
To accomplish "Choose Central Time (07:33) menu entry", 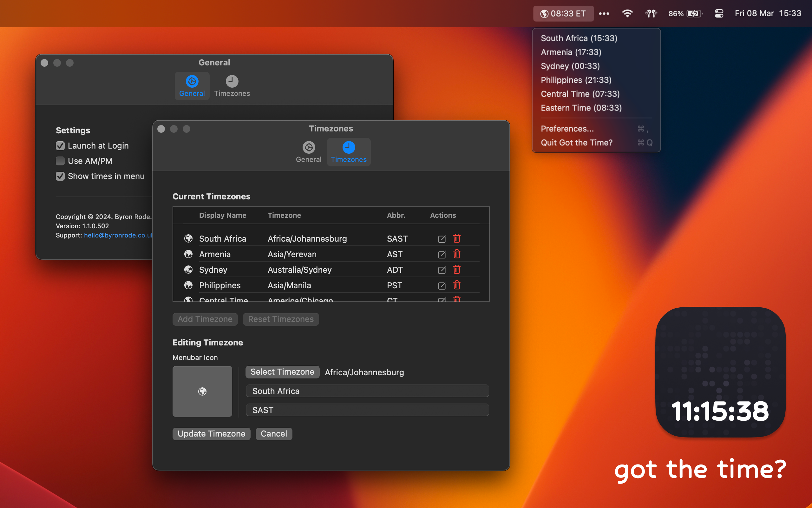I will point(596,94).
